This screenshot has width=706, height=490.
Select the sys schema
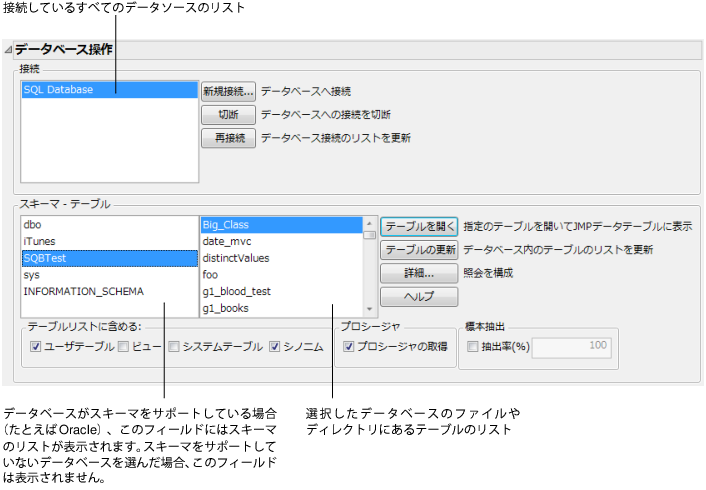[110, 275]
